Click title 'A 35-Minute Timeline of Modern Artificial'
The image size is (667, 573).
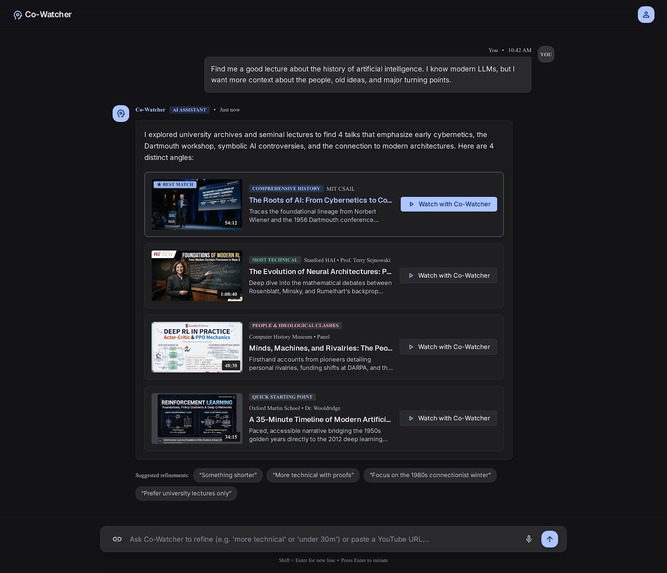pos(320,419)
